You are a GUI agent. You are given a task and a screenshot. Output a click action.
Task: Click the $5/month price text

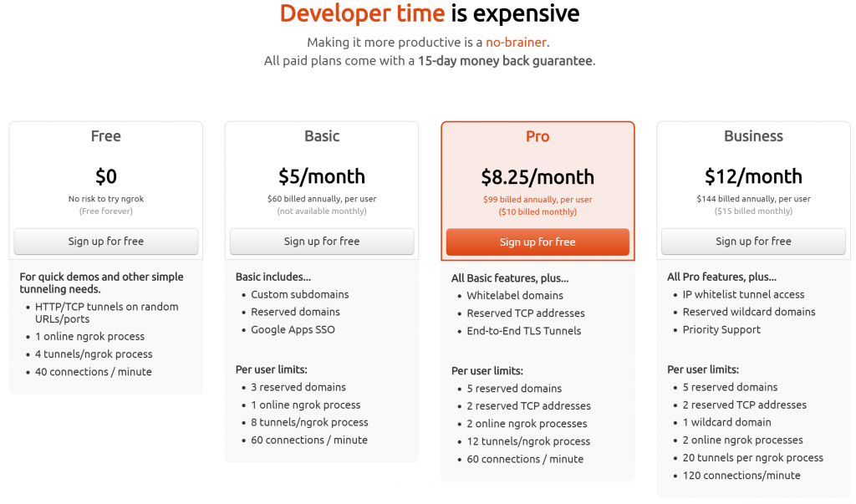(x=322, y=176)
